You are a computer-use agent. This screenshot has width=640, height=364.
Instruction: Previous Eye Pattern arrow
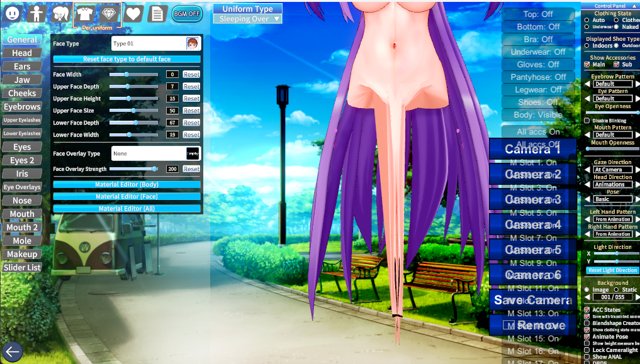click(x=587, y=99)
